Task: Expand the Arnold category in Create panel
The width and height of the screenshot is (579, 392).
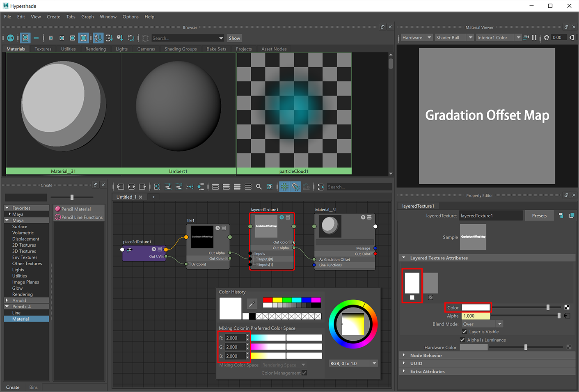Action: point(7,300)
